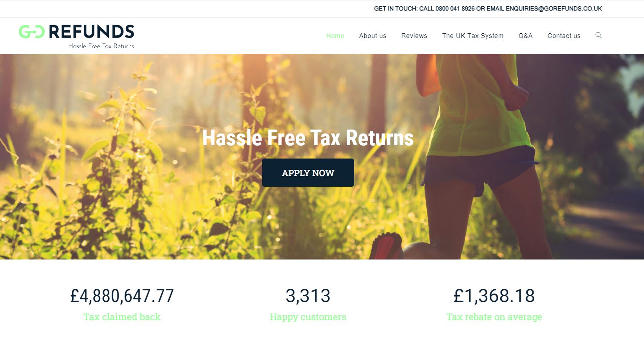
Task: Click the Go Refunds logo
Action: tap(77, 36)
